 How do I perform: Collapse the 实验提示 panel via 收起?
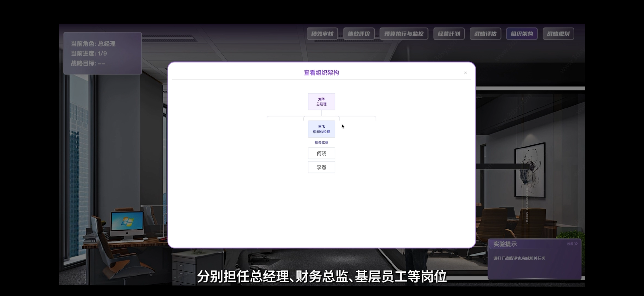tap(572, 244)
